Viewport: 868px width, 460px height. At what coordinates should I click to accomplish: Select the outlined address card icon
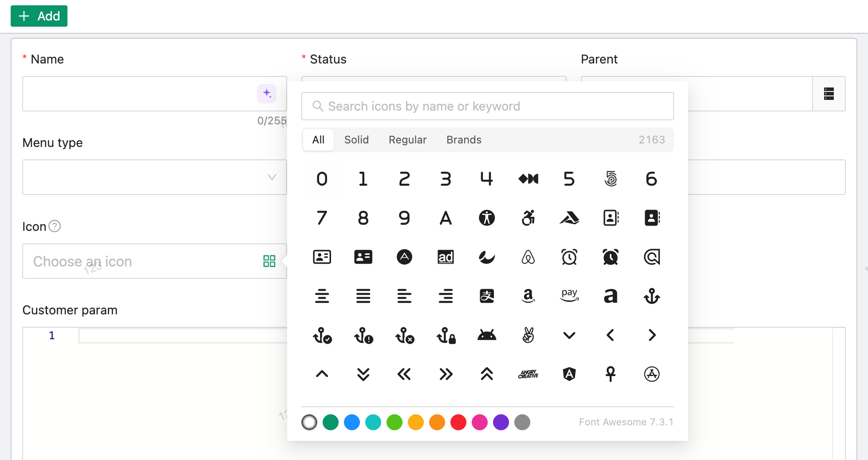322,257
